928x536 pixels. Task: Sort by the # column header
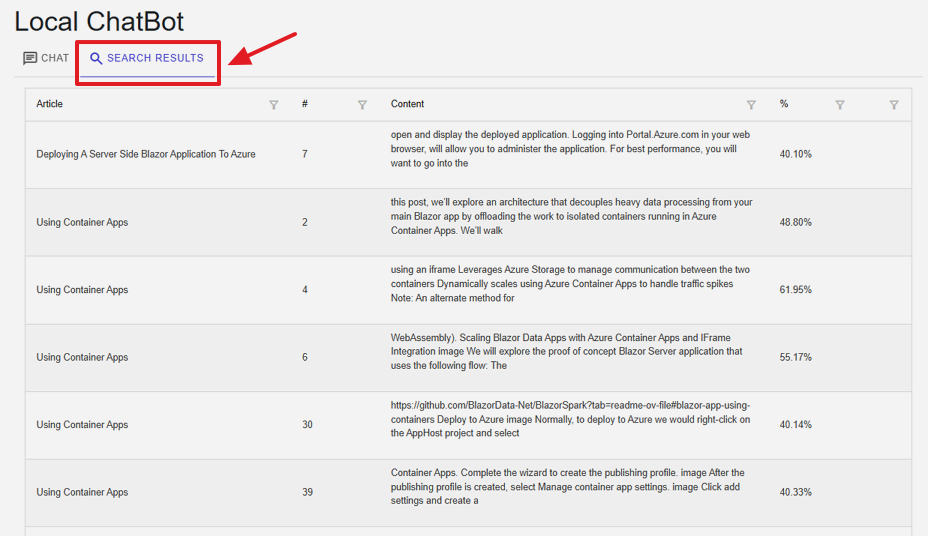click(x=305, y=104)
